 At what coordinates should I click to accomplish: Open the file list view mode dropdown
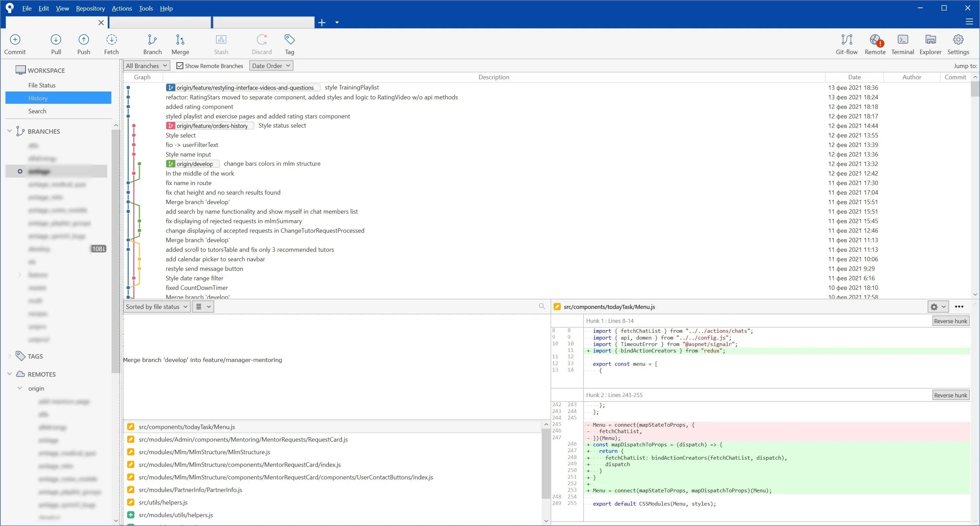[203, 307]
